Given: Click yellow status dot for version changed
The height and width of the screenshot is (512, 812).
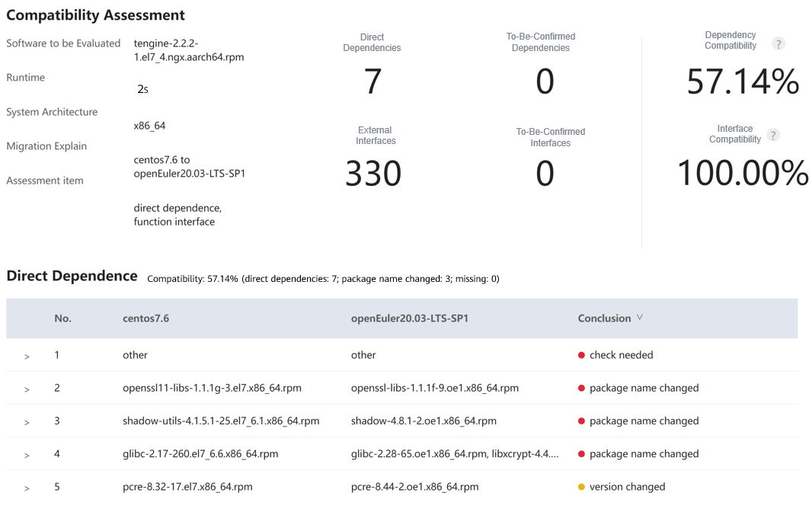Looking at the screenshot, I should pyautogui.click(x=581, y=487).
